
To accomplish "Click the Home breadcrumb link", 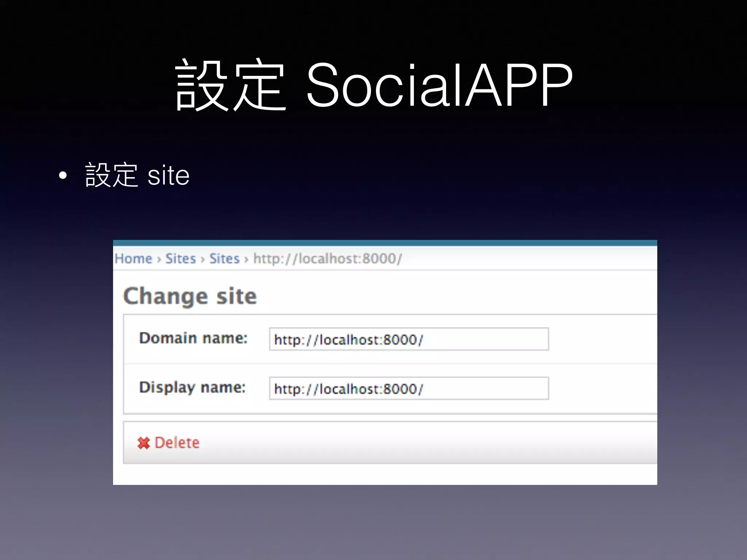I will [x=133, y=258].
